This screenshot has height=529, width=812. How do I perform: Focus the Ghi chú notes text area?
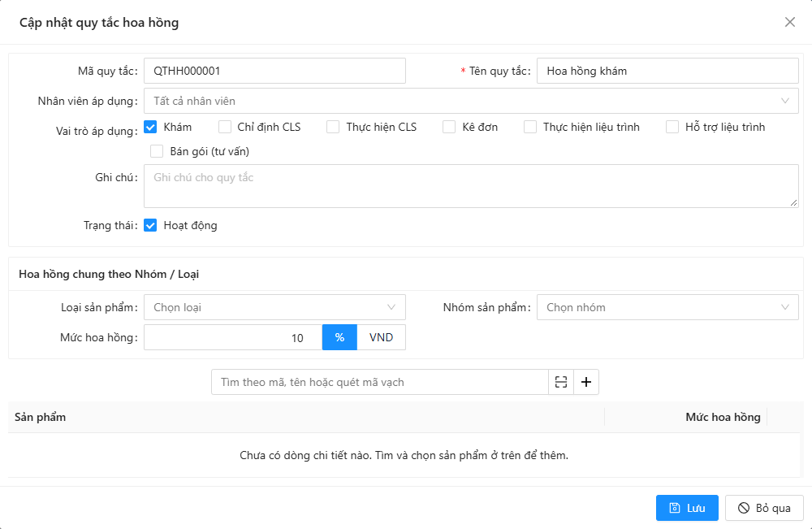[471, 186]
